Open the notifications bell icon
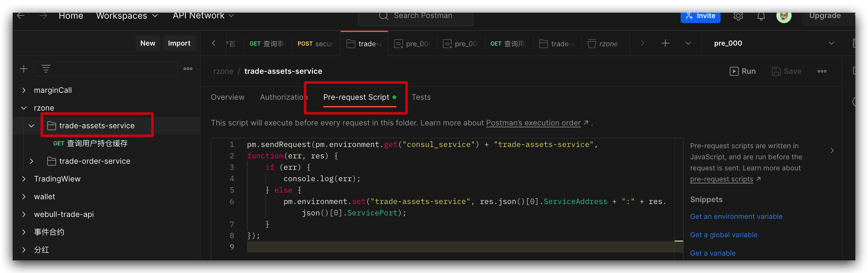The height and width of the screenshot is (273, 868). click(761, 16)
